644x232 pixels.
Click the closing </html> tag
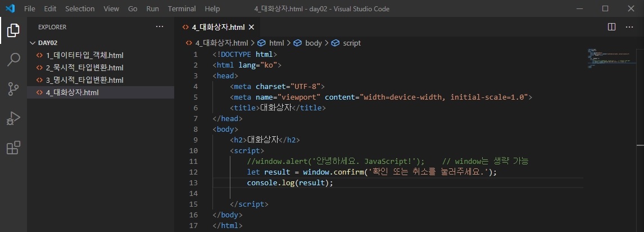[228, 225]
